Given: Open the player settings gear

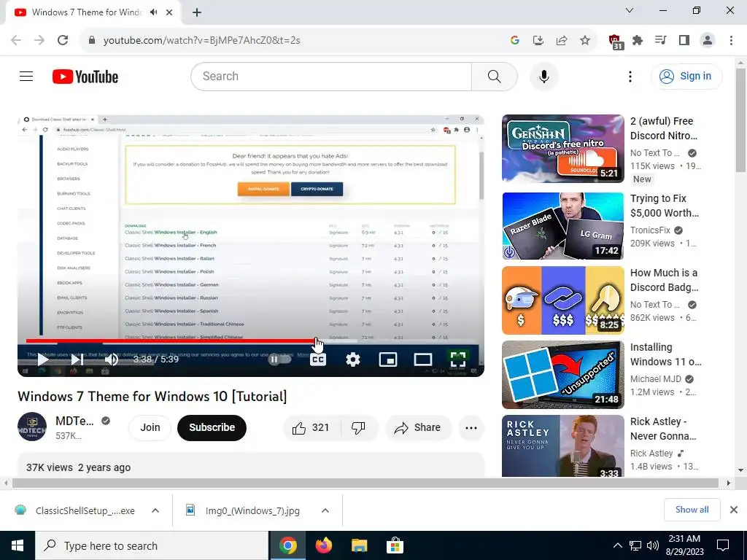Looking at the screenshot, I should [352, 359].
